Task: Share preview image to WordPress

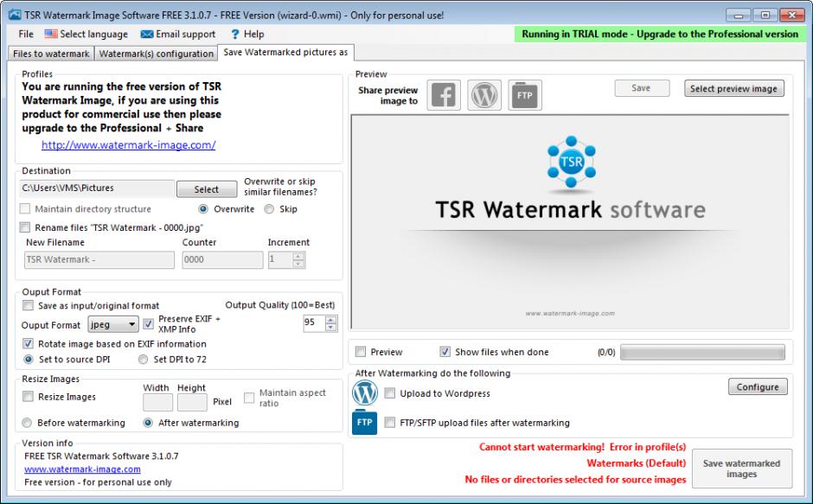Action: point(484,95)
